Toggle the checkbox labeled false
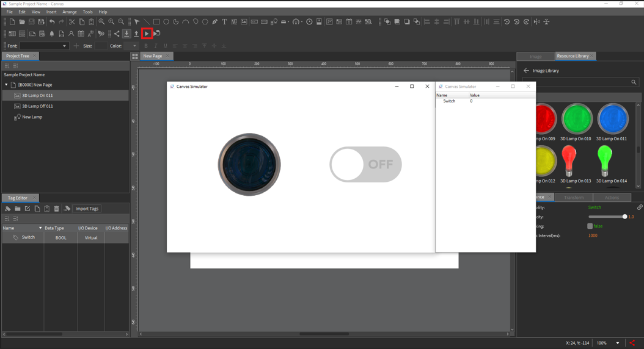Viewport: 644px width, 349px height. click(590, 226)
